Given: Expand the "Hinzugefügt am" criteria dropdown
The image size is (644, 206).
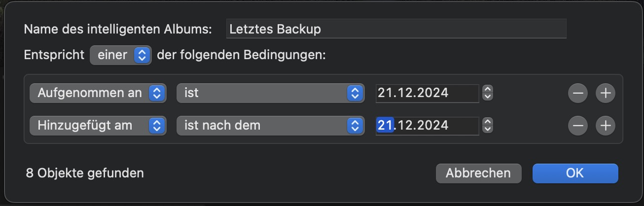Looking at the screenshot, I should [x=98, y=126].
